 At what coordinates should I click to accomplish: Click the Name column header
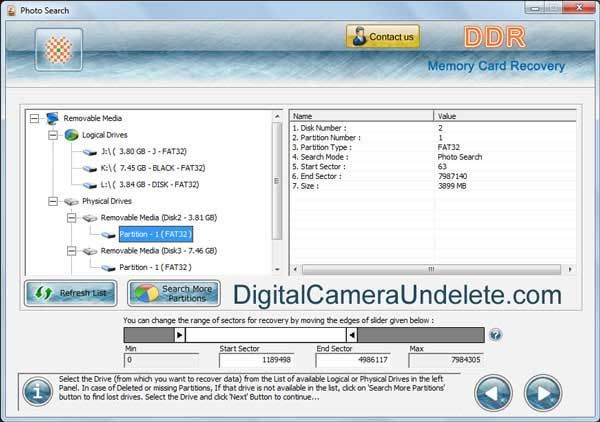362,116
